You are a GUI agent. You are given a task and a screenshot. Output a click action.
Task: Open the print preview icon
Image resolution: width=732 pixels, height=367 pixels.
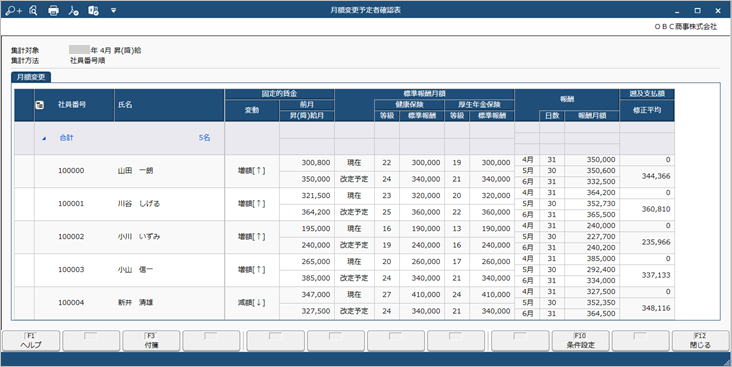point(33,10)
